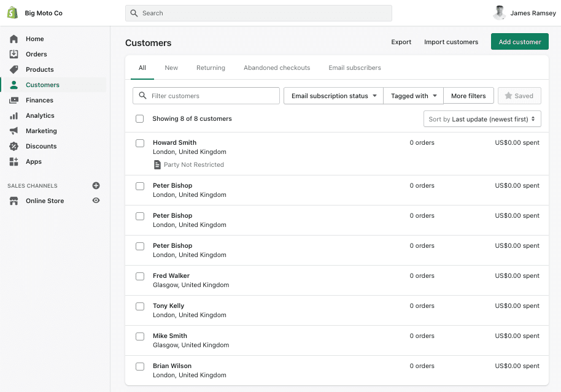Click the Home house icon
This screenshot has height=392, width=561.
[14, 39]
